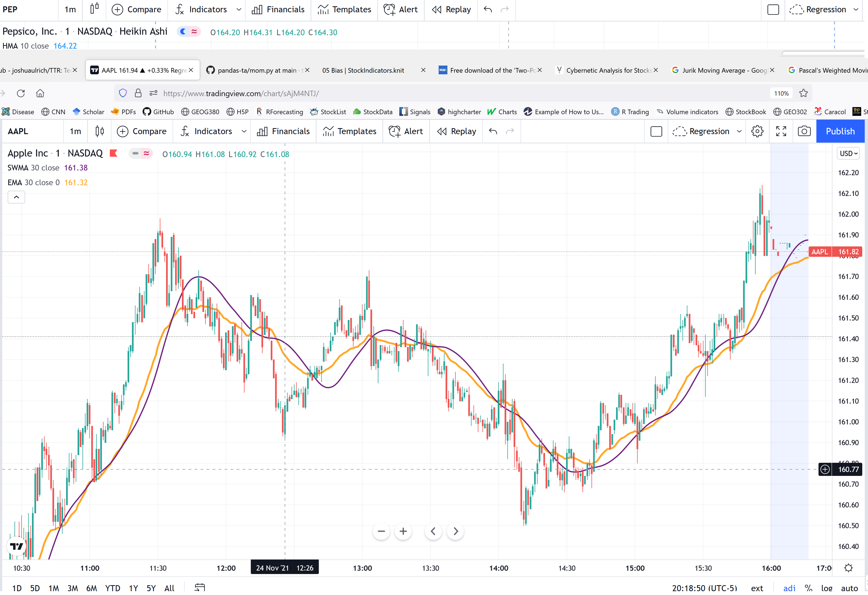Click the AAPL red flag marker
The height and width of the screenshot is (595, 868).
click(114, 153)
